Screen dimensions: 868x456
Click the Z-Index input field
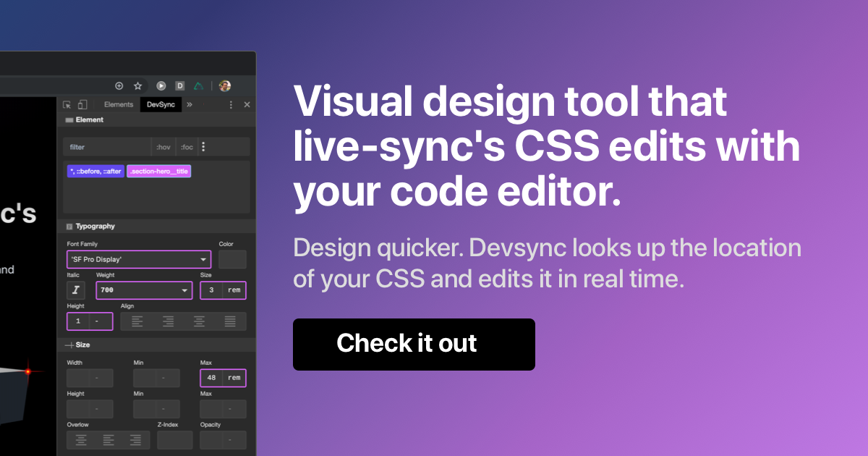click(175, 439)
